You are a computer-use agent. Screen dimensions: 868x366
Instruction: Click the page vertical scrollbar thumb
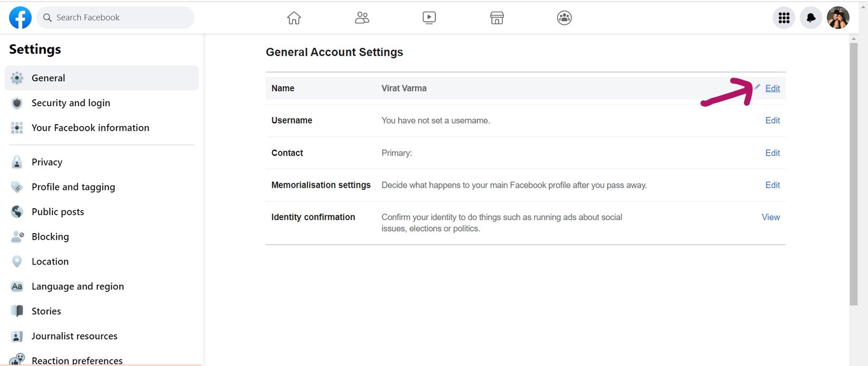[x=854, y=174]
